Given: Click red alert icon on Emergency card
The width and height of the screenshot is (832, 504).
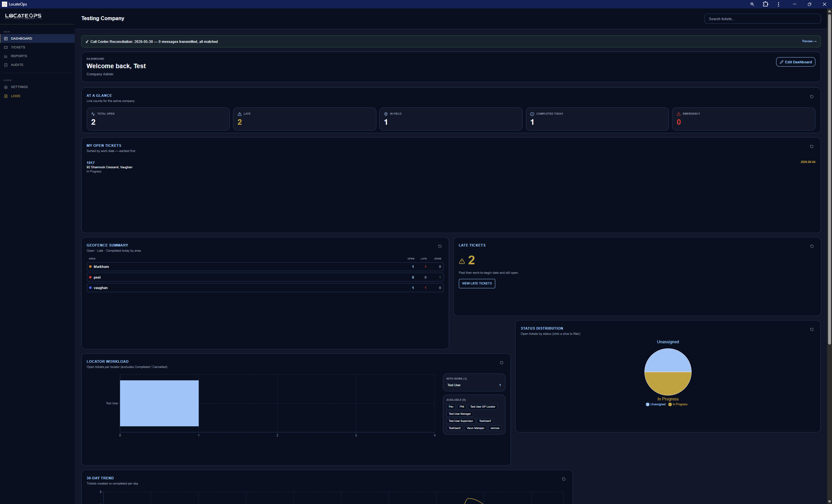Looking at the screenshot, I should pos(678,114).
